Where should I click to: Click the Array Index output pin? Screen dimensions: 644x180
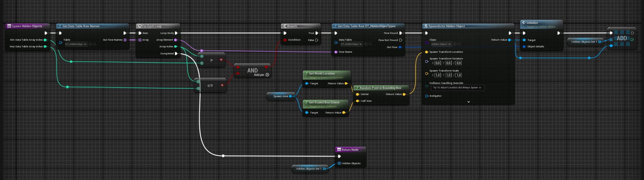176,47
